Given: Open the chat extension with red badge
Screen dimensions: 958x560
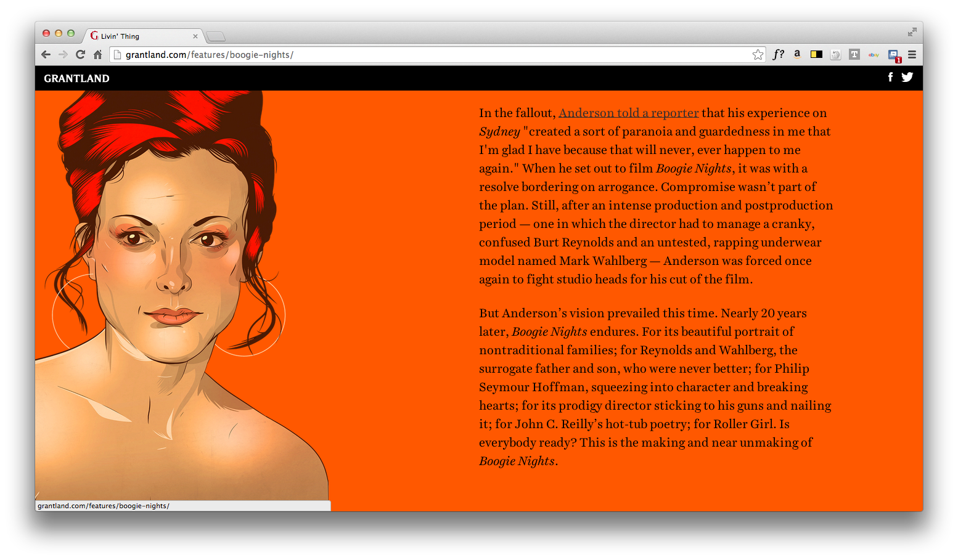Looking at the screenshot, I should pos(893,55).
